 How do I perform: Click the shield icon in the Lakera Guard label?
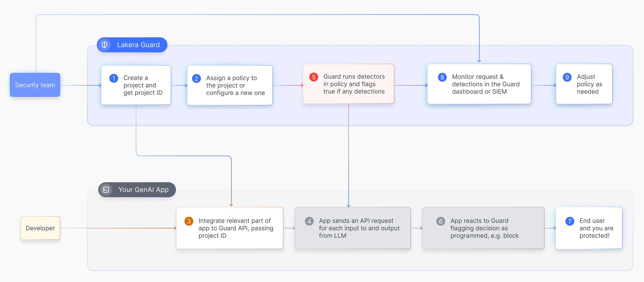104,45
